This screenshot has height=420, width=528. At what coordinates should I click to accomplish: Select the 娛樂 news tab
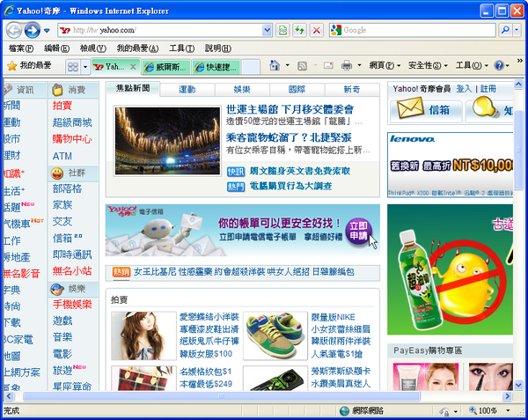242,90
